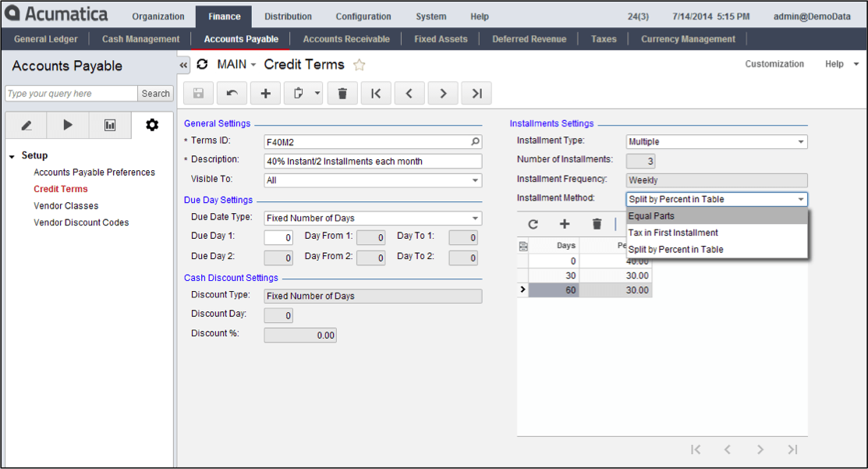
Task: Click the Save disk icon in toolbar
Action: [198, 93]
